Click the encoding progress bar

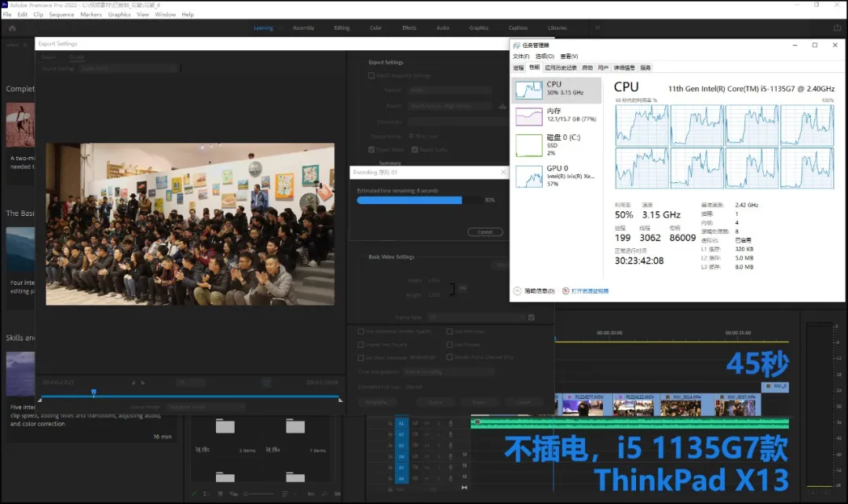click(x=419, y=200)
